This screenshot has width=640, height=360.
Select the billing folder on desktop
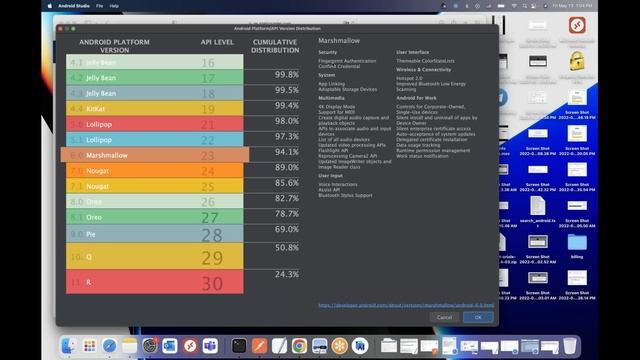coord(577,242)
